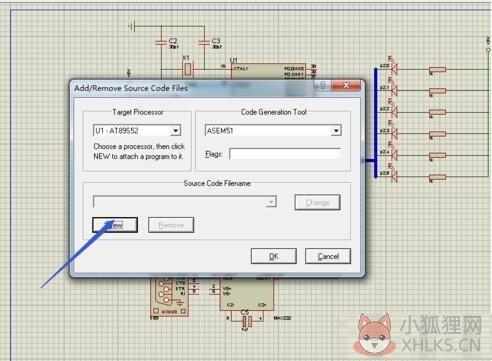Select capacitor C3 in the schematic
Image resolution: width=492 pixels, height=361 pixels.
pos(204,42)
